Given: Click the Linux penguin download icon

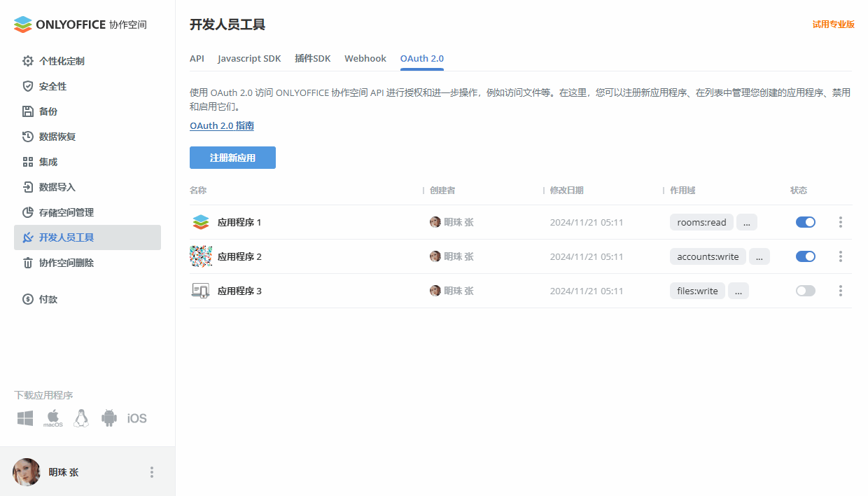Looking at the screenshot, I should coord(81,418).
